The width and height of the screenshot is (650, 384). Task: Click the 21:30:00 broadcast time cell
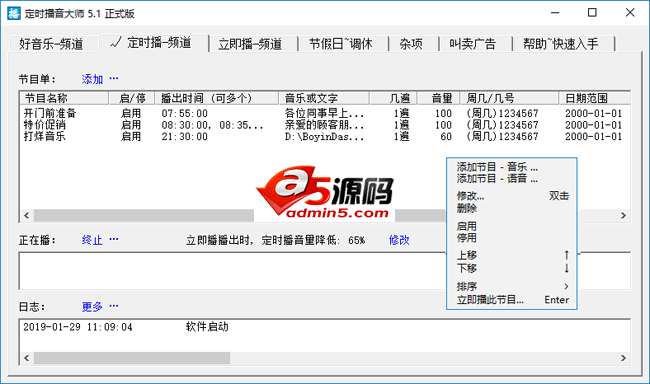click(184, 137)
